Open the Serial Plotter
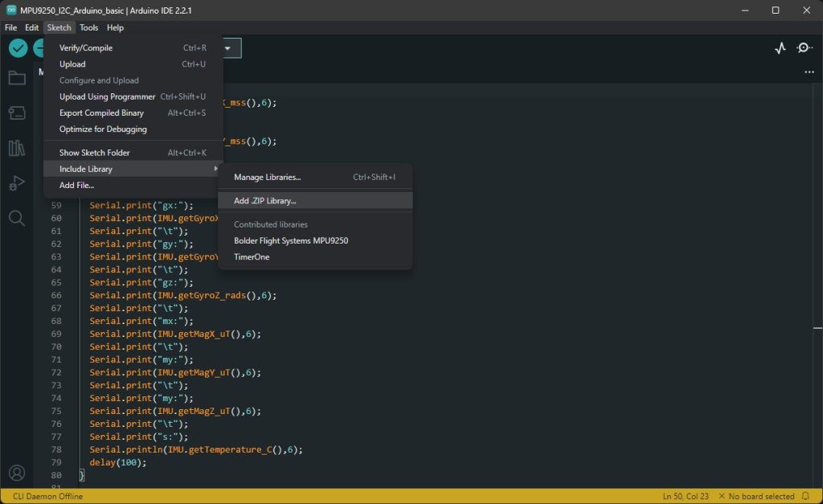The width and height of the screenshot is (823, 504). [779, 48]
